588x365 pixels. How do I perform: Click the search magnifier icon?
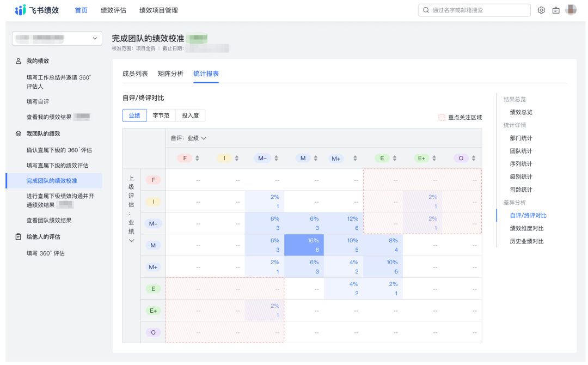click(x=426, y=10)
